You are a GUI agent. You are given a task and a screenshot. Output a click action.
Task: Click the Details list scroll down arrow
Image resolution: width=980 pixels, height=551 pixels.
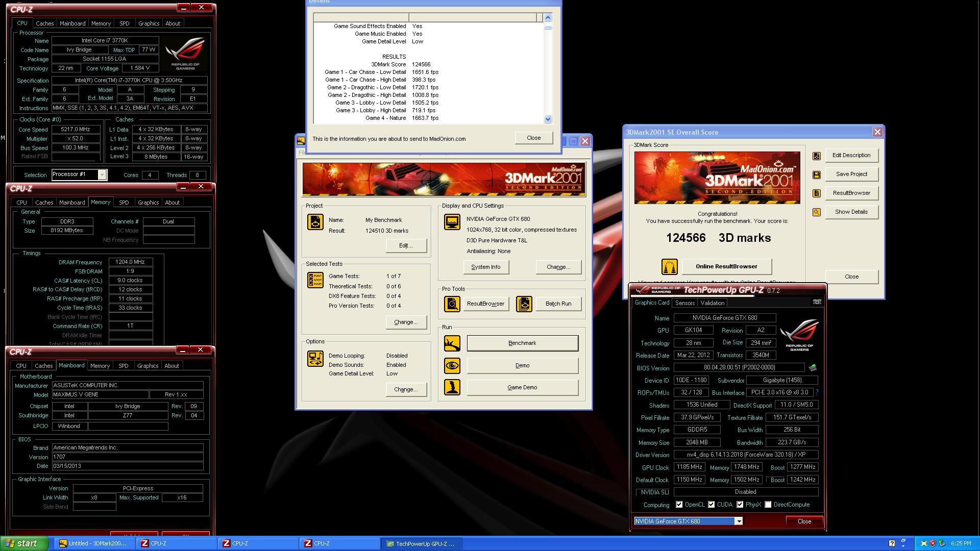point(548,119)
